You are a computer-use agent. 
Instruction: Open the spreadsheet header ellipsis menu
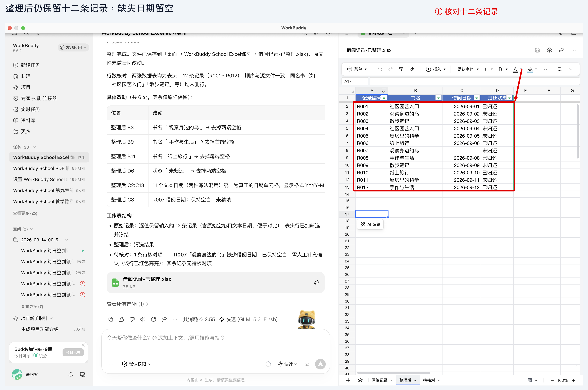(574, 50)
